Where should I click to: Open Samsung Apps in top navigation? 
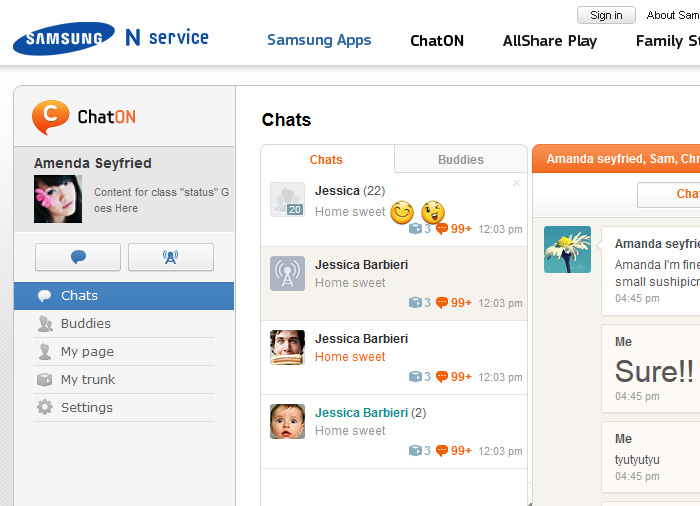(x=319, y=40)
